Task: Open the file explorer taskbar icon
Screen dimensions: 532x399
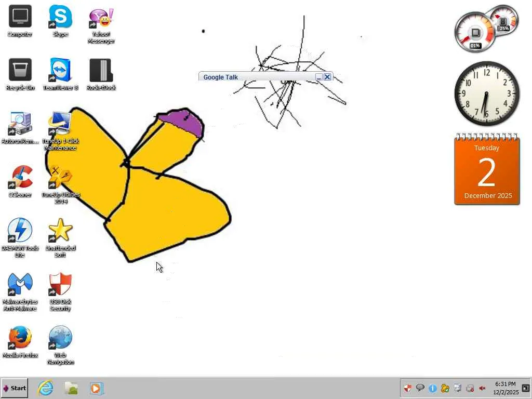Action: coord(71,388)
